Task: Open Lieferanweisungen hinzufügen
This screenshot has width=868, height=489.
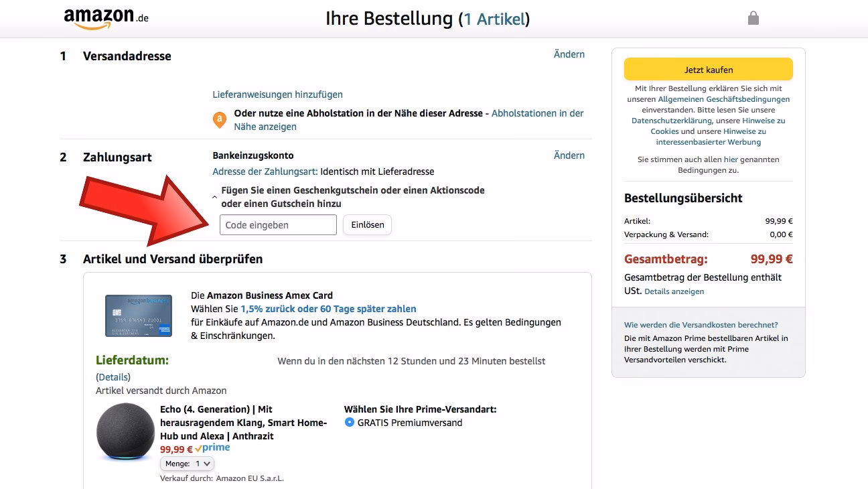Action: 279,94
